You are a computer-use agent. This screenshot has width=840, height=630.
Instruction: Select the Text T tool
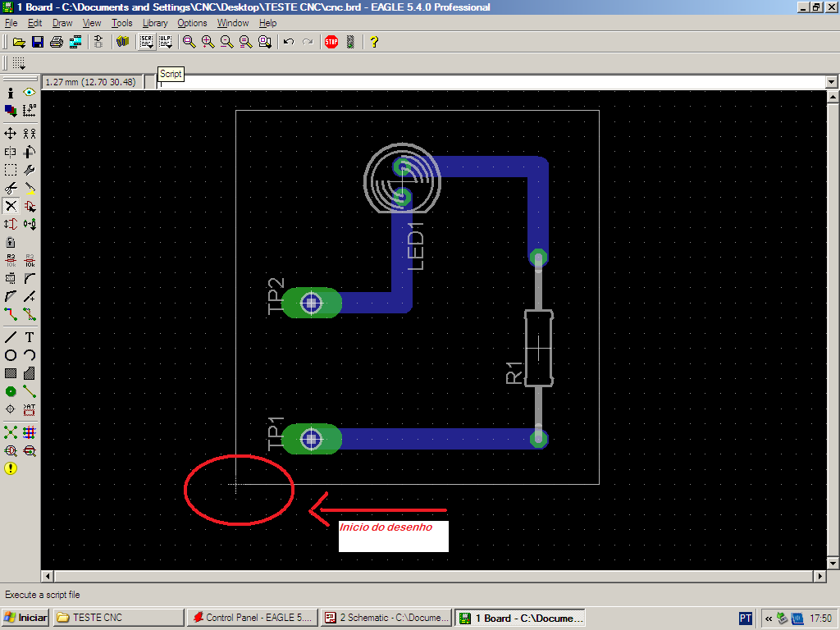coord(30,337)
